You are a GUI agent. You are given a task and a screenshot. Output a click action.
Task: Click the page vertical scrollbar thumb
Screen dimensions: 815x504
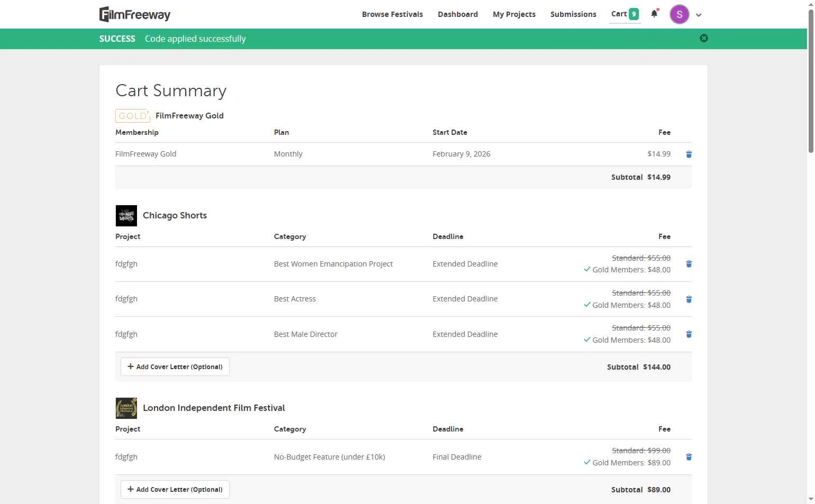tap(811, 82)
